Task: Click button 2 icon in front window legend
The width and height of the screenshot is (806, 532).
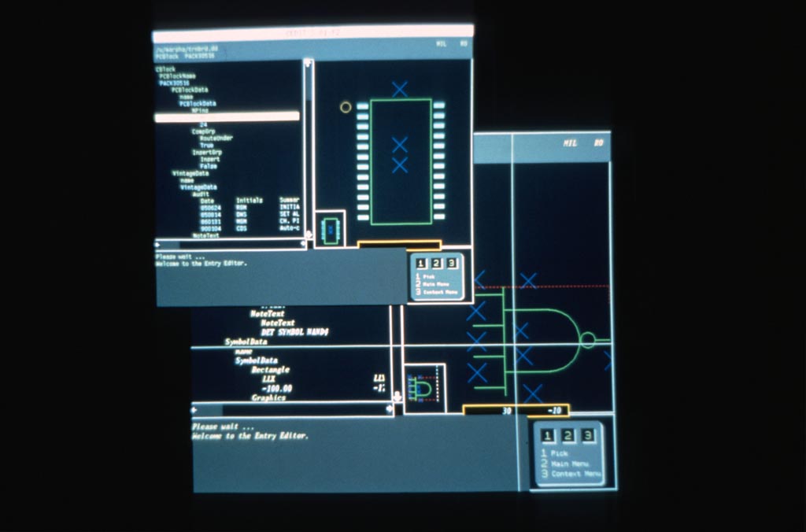Action: (x=437, y=264)
